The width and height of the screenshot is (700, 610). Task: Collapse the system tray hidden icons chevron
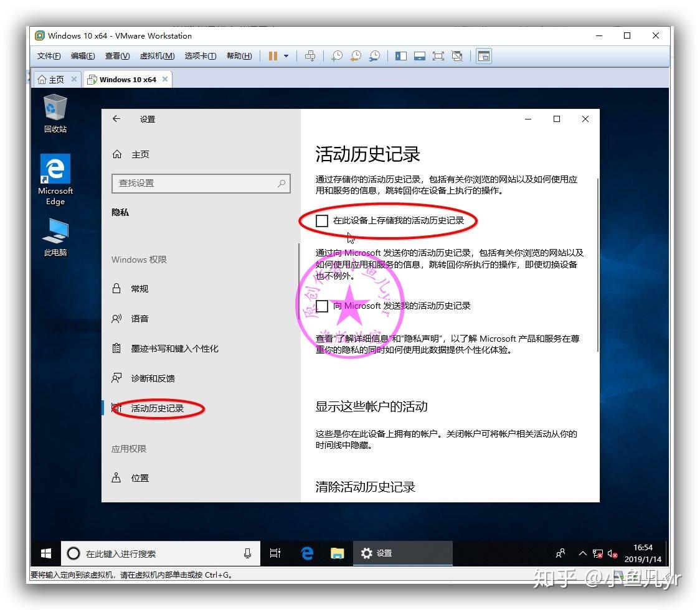[582, 553]
